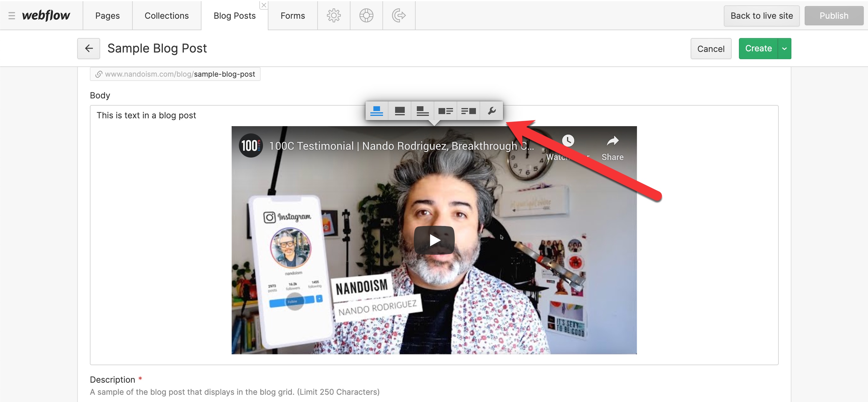868x402 pixels.
Task: Go back using the left arrow button
Action: (89, 48)
